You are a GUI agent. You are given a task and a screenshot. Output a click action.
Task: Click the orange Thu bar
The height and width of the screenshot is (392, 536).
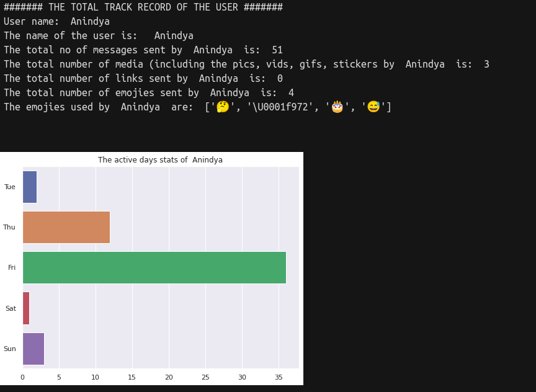66,227
